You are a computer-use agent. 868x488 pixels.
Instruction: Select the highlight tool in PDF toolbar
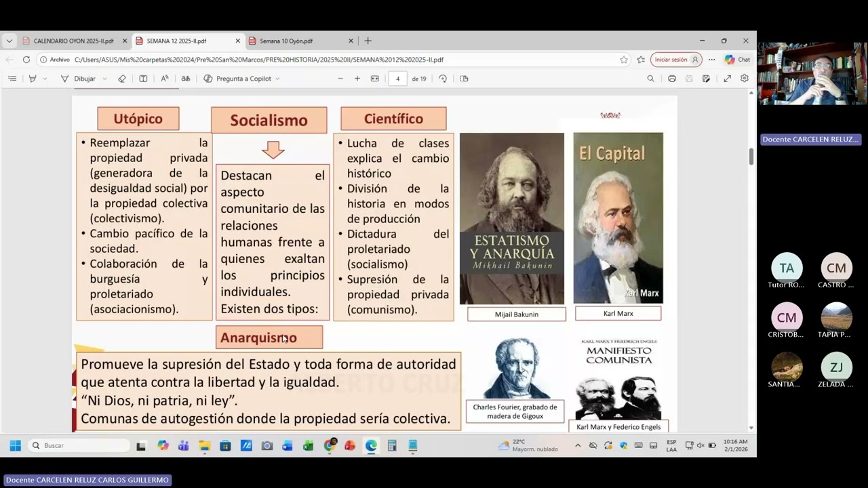click(x=32, y=79)
